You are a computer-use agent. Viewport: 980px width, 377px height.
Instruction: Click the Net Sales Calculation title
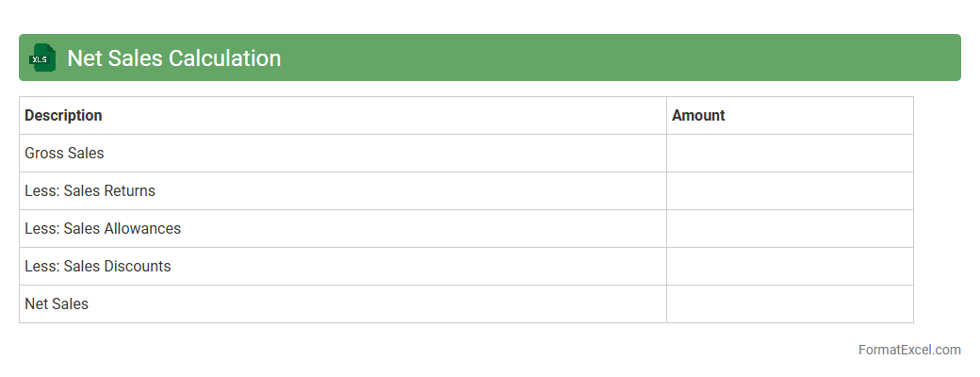(174, 58)
